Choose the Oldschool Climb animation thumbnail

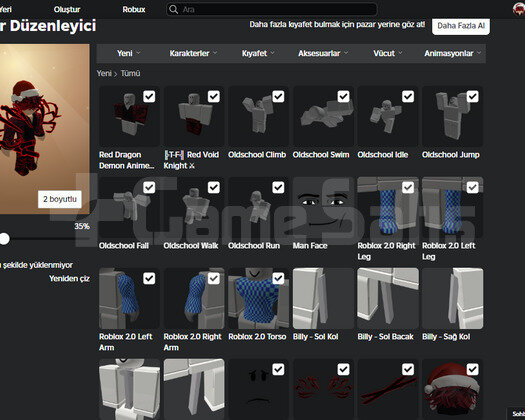point(258,116)
